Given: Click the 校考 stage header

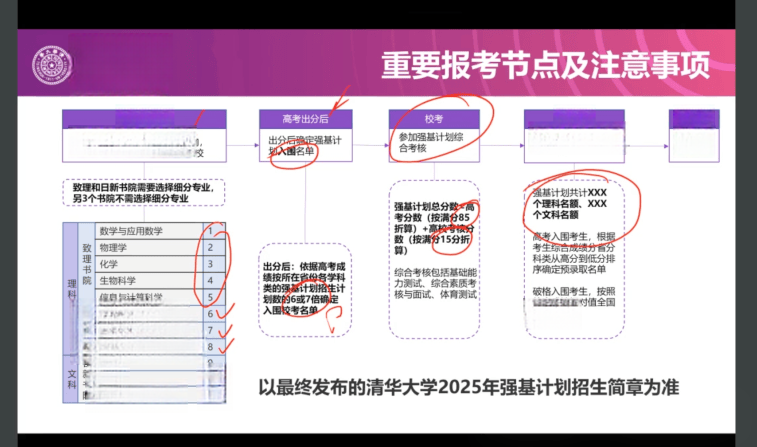Looking at the screenshot, I should (434, 119).
